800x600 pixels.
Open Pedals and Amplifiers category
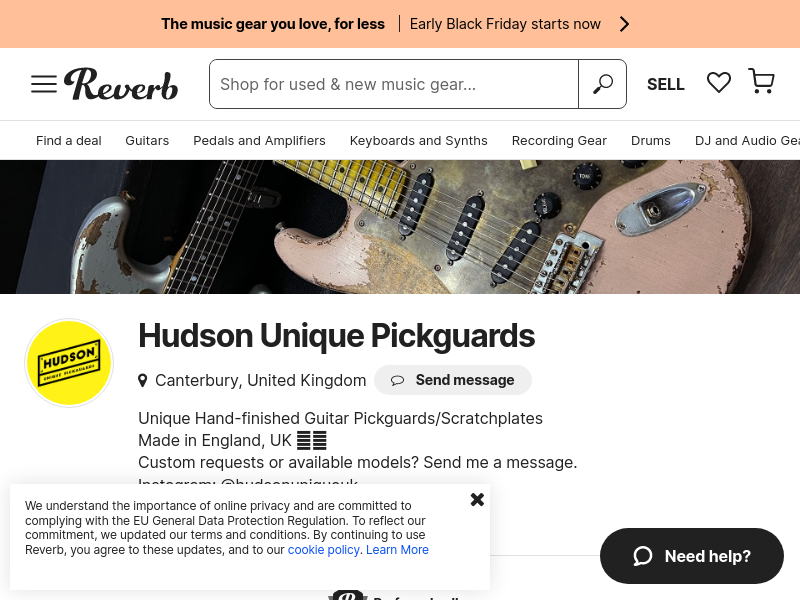[259, 141]
